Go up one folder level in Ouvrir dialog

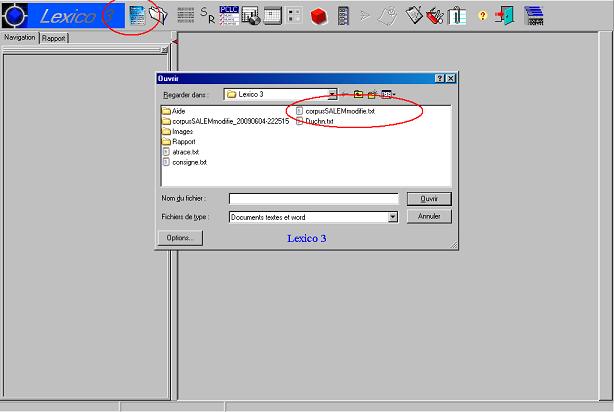(358, 94)
